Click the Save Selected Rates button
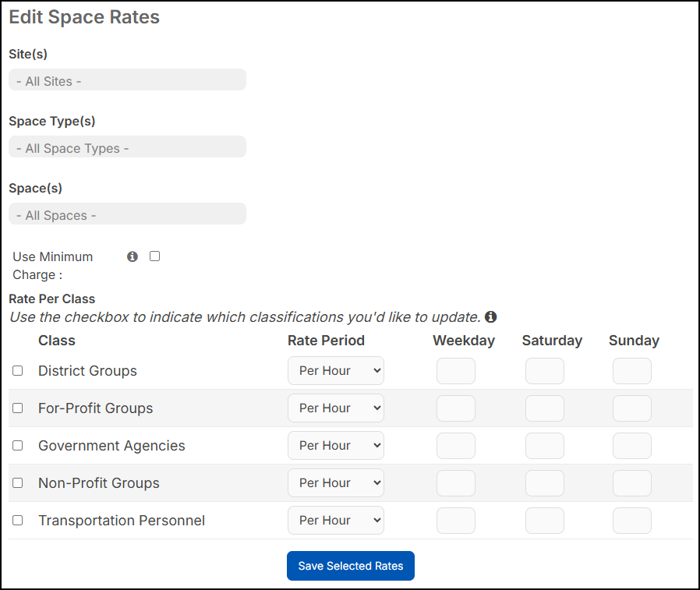 (x=351, y=566)
